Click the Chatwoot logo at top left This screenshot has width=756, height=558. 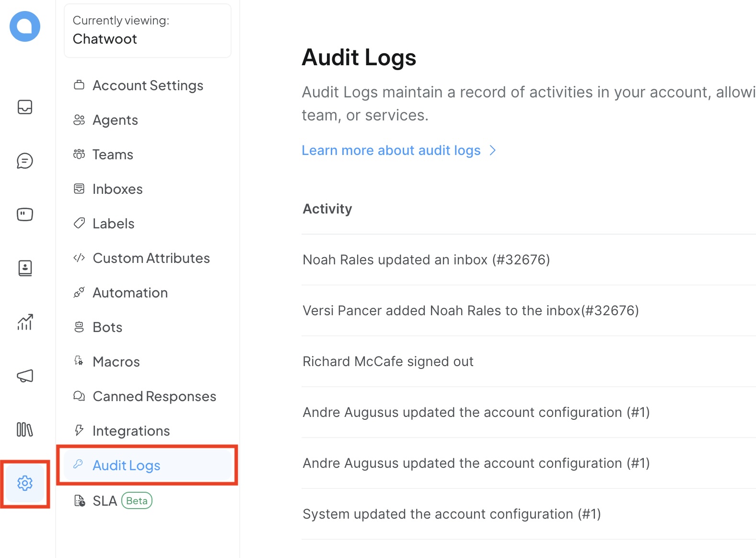point(25,26)
